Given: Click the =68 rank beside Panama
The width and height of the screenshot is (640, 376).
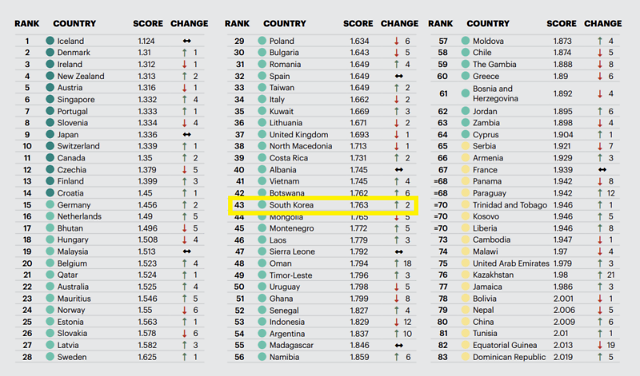Looking at the screenshot, I should point(441,181).
